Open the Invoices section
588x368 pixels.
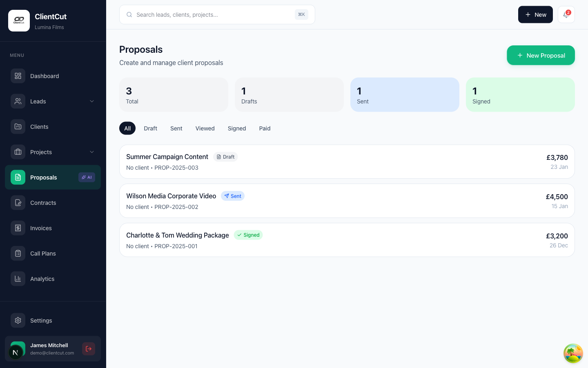(x=41, y=228)
